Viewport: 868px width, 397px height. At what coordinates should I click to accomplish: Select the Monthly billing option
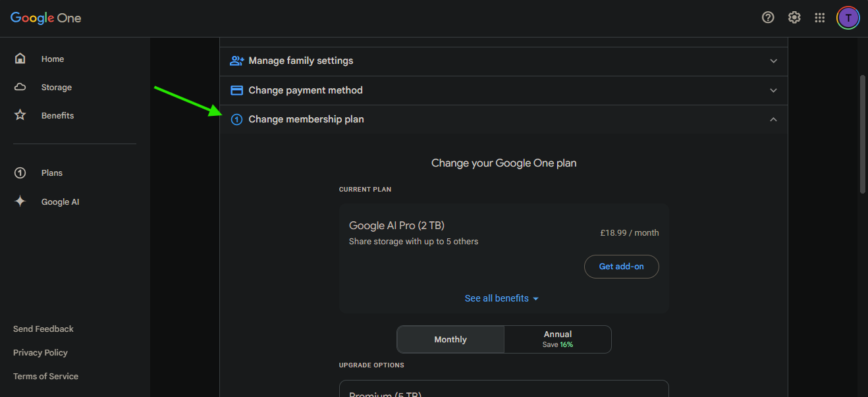pyautogui.click(x=450, y=340)
